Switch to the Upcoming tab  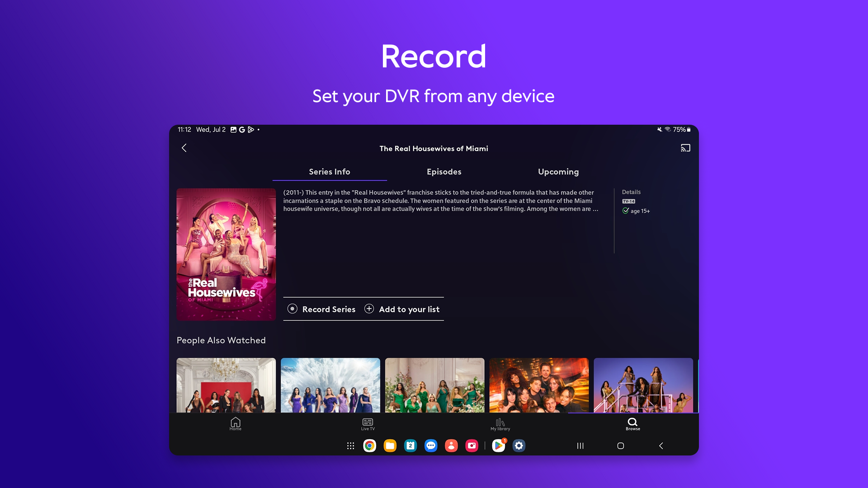pos(558,172)
